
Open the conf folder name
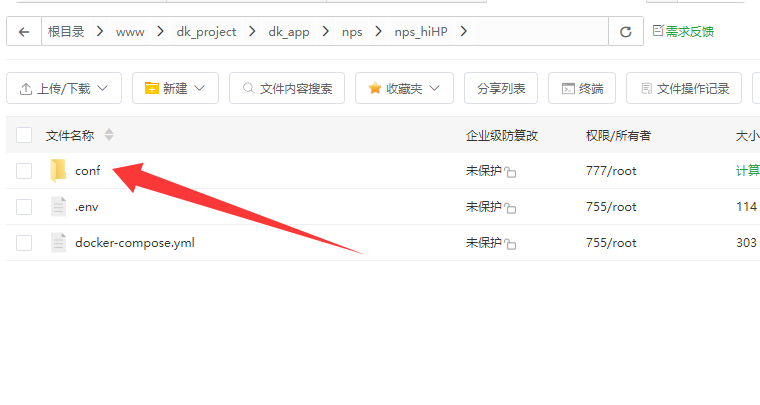[x=88, y=171]
